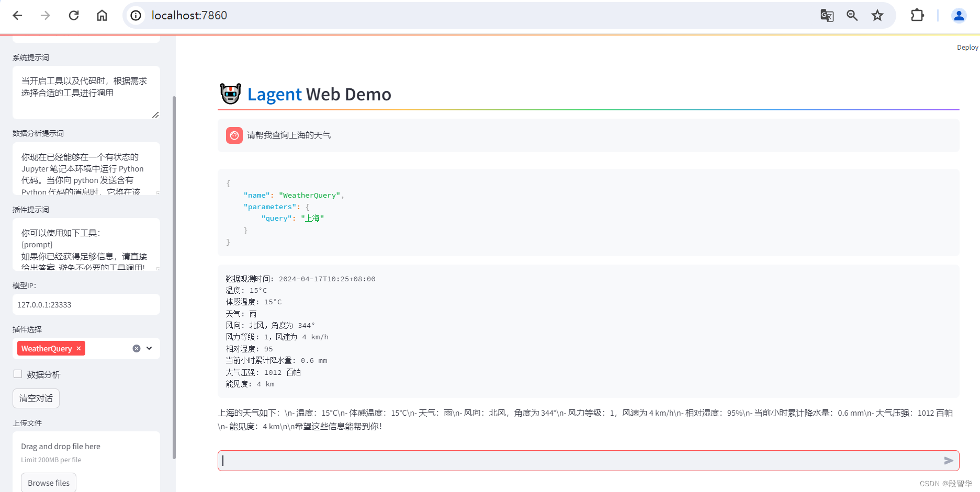Image resolution: width=980 pixels, height=492 pixels.
Task: Remove the WeatherQuery plugin tag
Action: pyautogui.click(x=78, y=349)
